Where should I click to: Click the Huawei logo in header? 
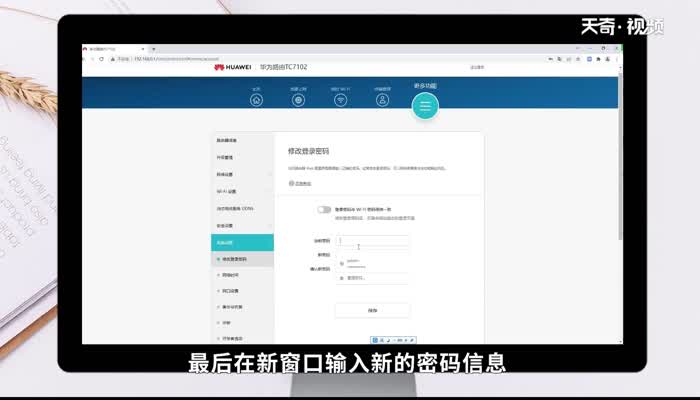point(233,67)
